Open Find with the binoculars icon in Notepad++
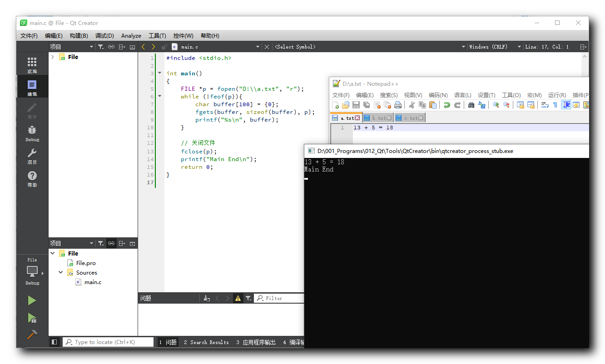This screenshot has height=364, width=605. [471, 105]
